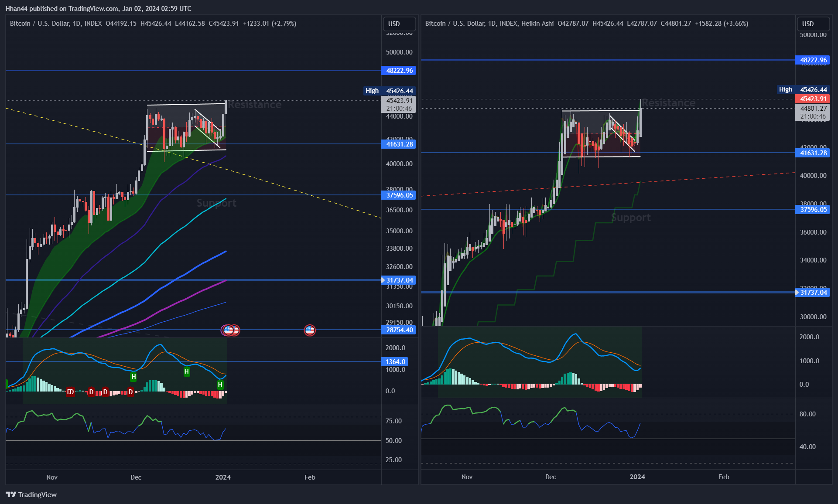Click the 34000.00 axis value on the Heikin Ashi chart

pos(813,260)
